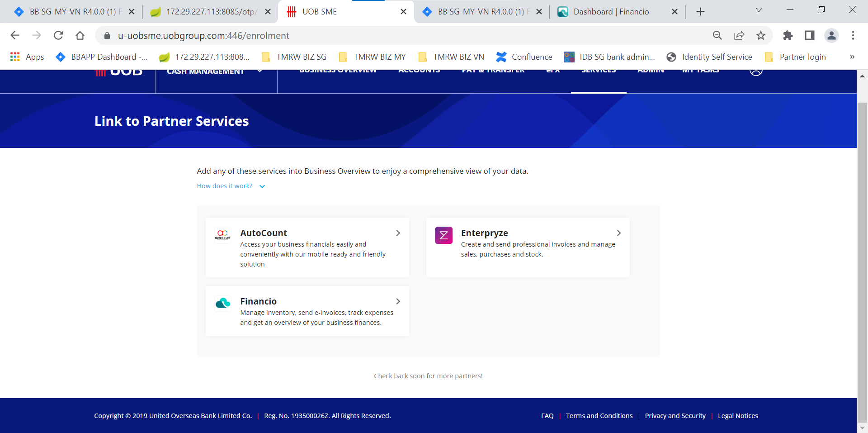Click the Apps grid launcher on bookmarks bar
Screen dimensions: 868x433
(x=15, y=57)
